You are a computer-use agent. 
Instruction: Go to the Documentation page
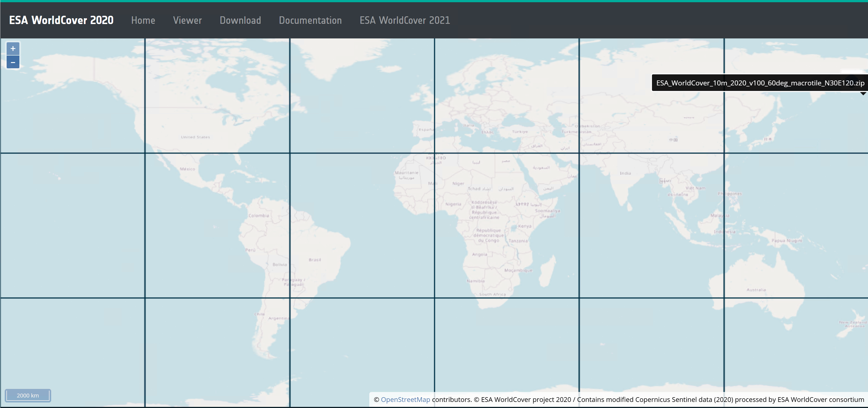(x=310, y=20)
